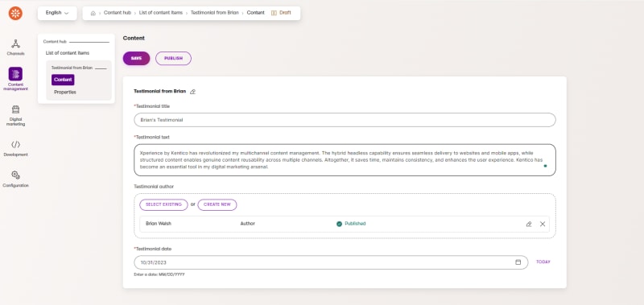Go to the home breadcrumb icon
Screen dimensions: 644x305
click(x=93, y=13)
